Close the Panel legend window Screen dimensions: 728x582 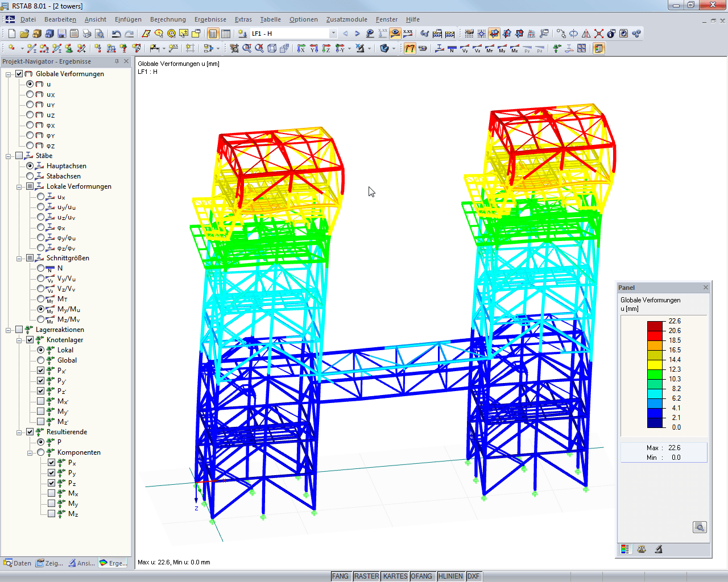706,288
